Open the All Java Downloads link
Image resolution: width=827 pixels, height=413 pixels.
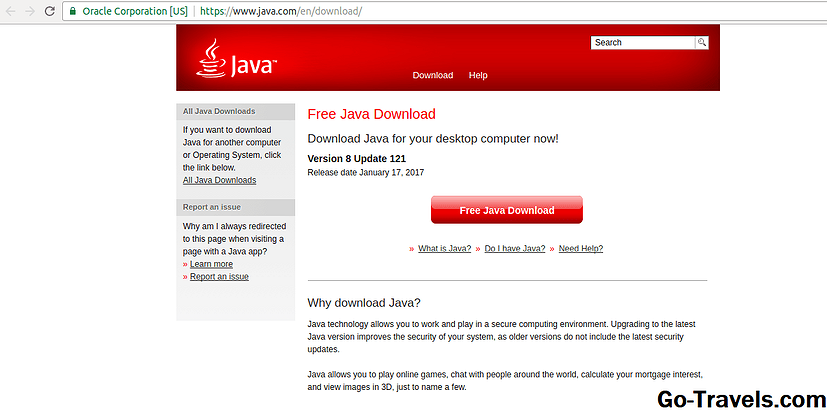click(x=219, y=180)
